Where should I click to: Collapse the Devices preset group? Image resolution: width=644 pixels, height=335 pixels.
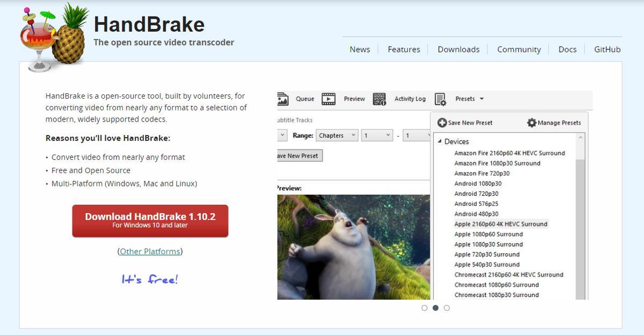click(x=440, y=142)
